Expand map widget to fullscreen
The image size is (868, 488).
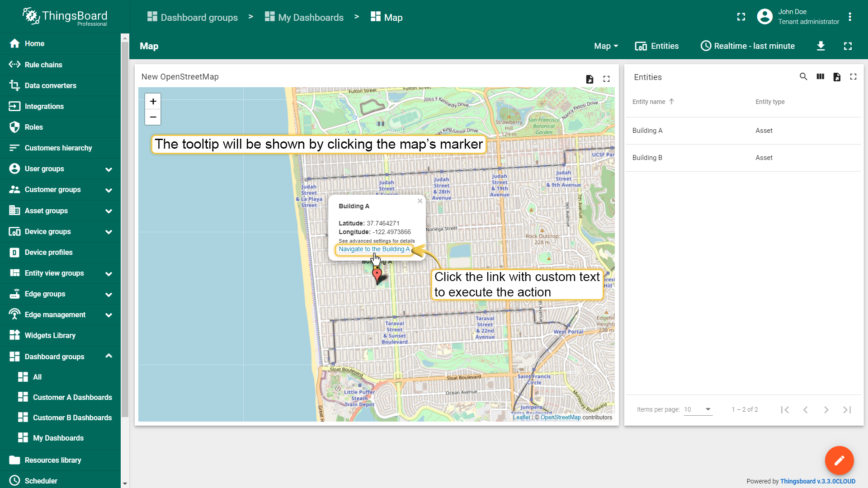point(607,79)
